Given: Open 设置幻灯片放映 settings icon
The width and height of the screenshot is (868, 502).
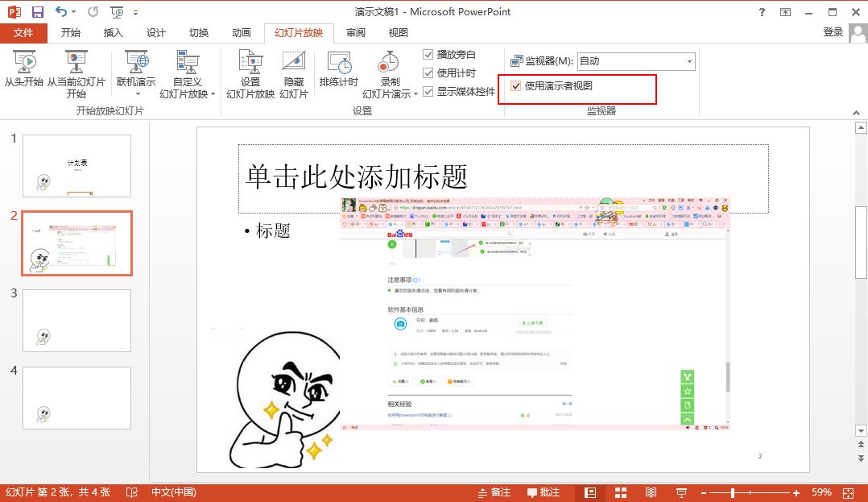Looking at the screenshot, I should [250, 63].
